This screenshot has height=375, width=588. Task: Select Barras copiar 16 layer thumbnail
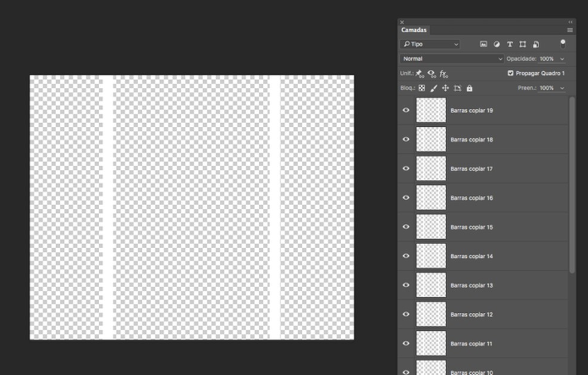pos(431,197)
